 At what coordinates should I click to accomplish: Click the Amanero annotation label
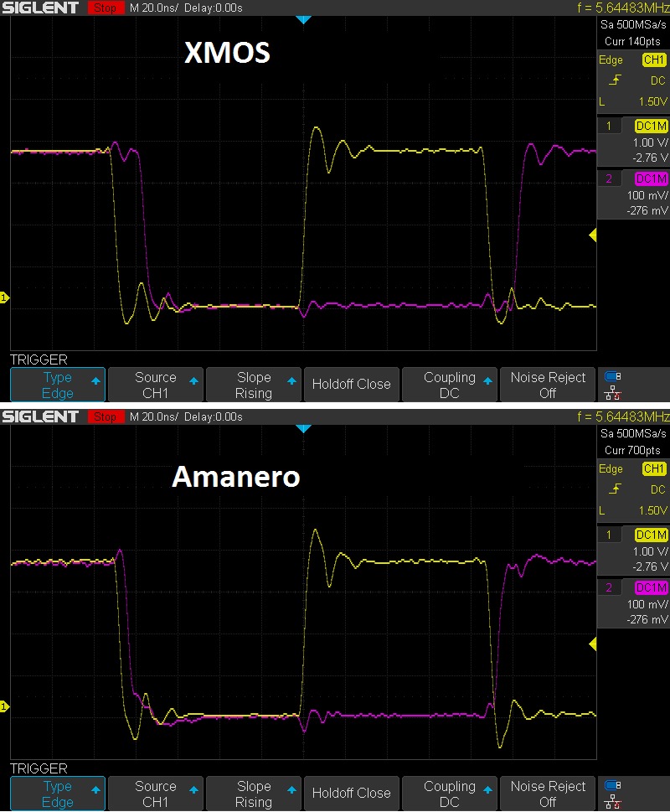(x=236, y=477)
